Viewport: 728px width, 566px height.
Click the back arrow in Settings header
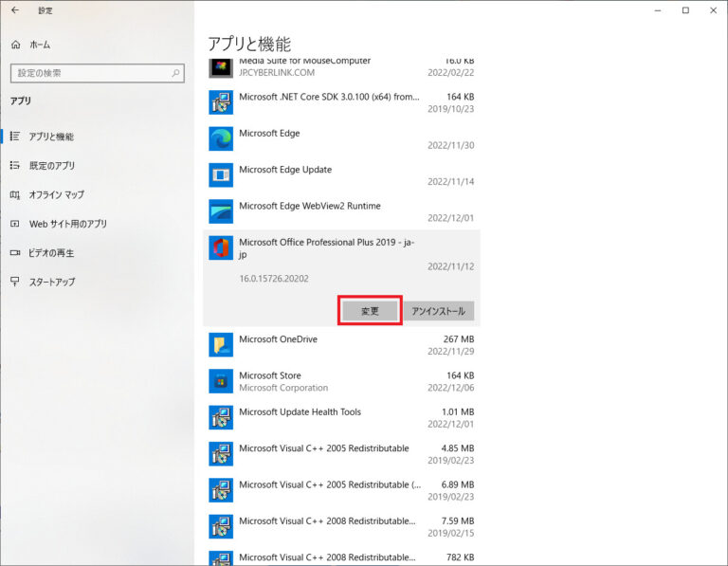pyautogui.click(x=14, y=10)
